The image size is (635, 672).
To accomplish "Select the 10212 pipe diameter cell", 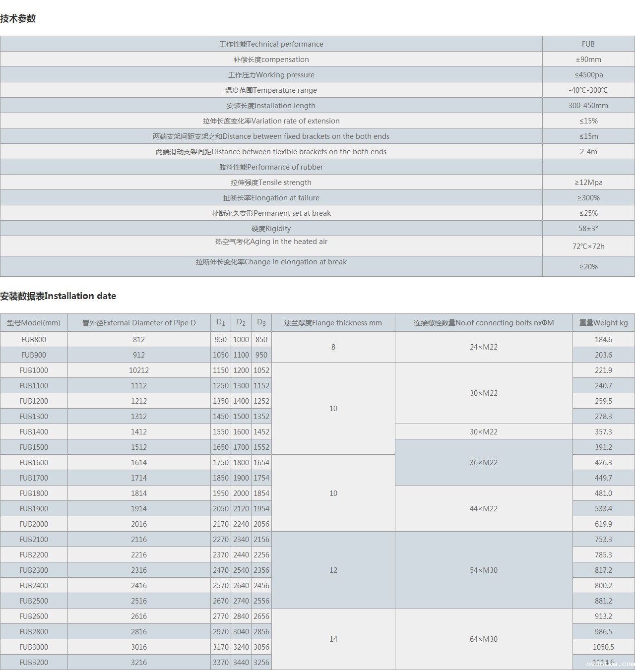I will [139, 370].
